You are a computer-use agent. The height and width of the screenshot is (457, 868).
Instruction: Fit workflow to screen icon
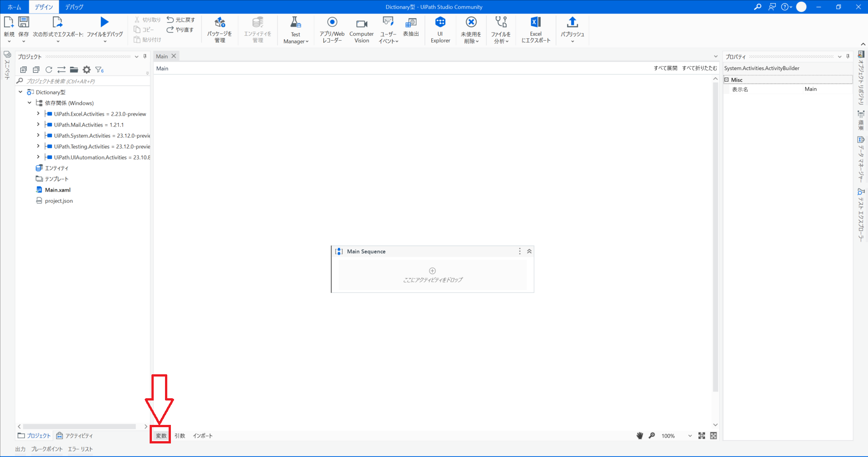click(702, 436)
